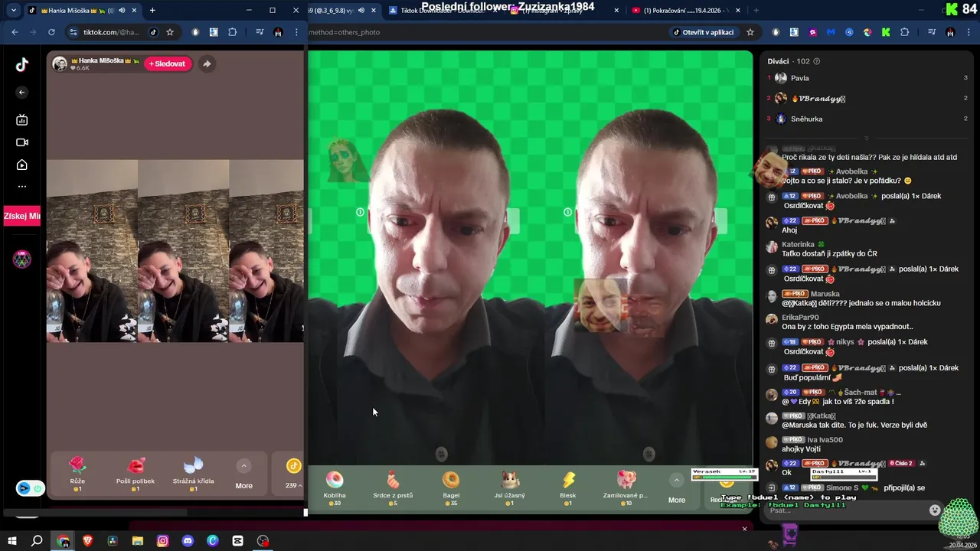Send the Pošli polibek lips gift
This screenshot has width=980, height=551.
coord(136,473)
